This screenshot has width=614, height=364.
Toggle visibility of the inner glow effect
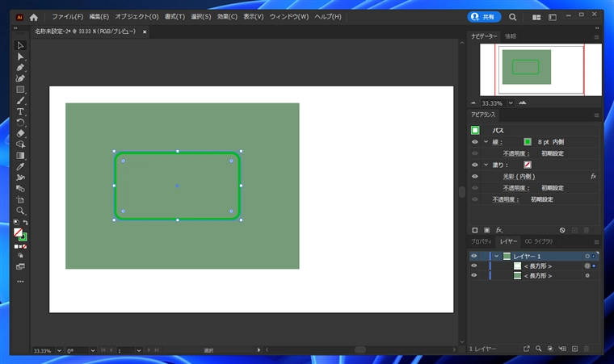point(475,177)
